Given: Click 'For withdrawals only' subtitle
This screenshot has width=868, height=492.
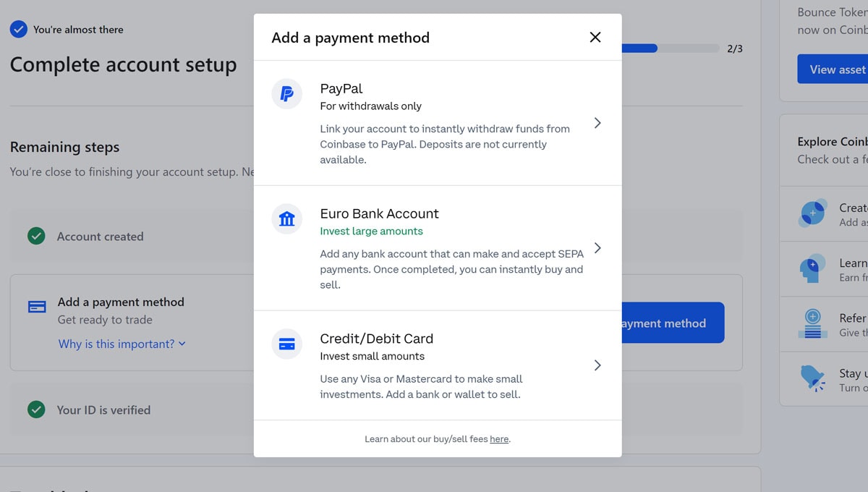Looking at the screenshot, I should pyautogui.click(x=371, y=106).
